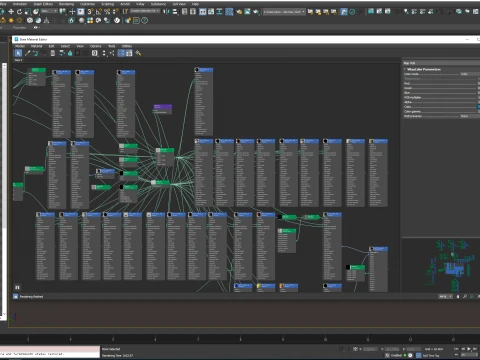Toggle the Material/Map Browser panel button
This screenshot has height=360, width=480.
point(121,53)
